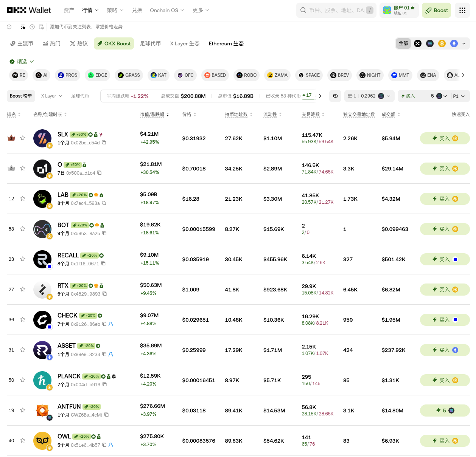Expand the 行情 dropdown menu
476x457 pixels.
point(90,10)
